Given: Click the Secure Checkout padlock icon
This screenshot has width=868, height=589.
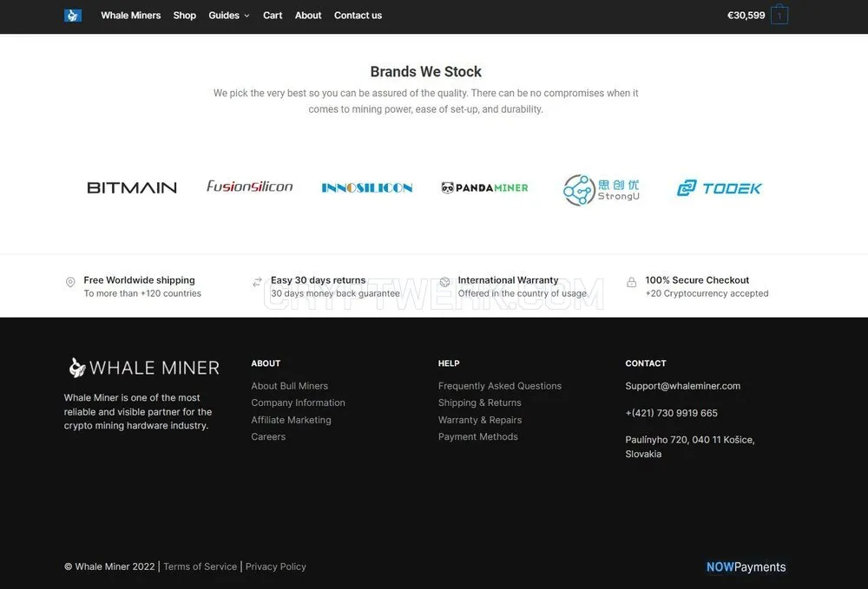Looking at the screenshot, I should (631, 282).
